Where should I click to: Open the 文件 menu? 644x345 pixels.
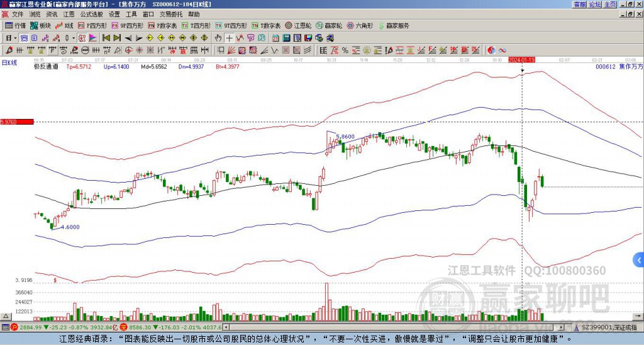[18, 14]
